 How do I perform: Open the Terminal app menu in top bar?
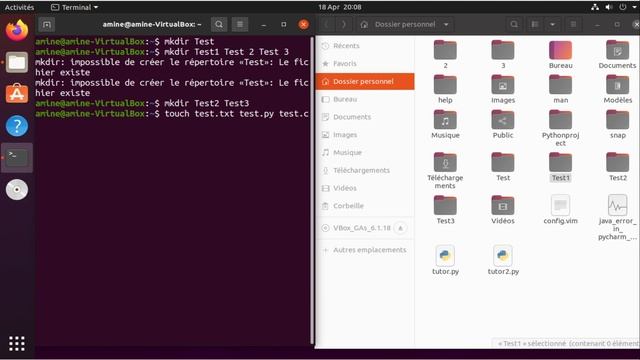75,7
